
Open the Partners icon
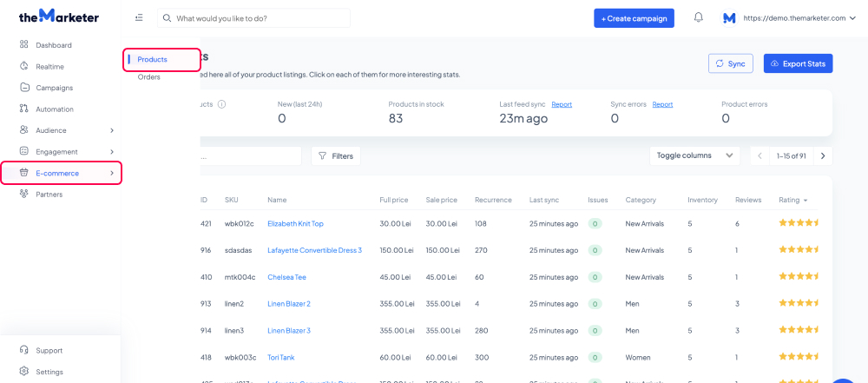[23, 194]
